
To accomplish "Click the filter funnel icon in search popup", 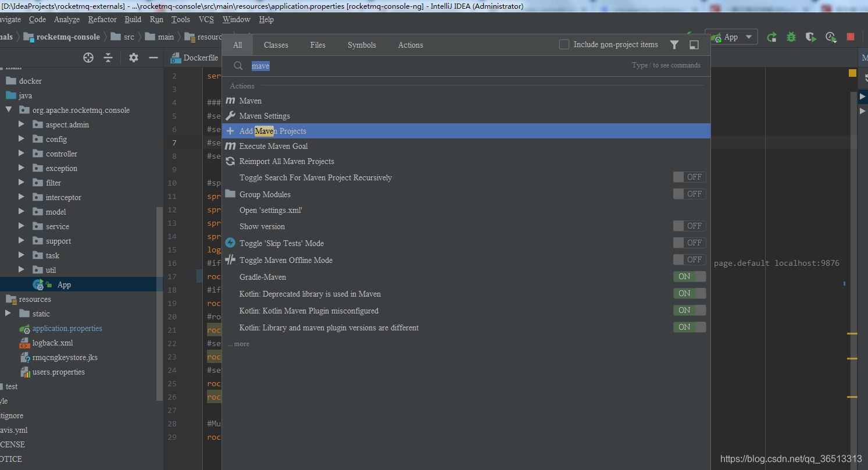I will 674,45.
